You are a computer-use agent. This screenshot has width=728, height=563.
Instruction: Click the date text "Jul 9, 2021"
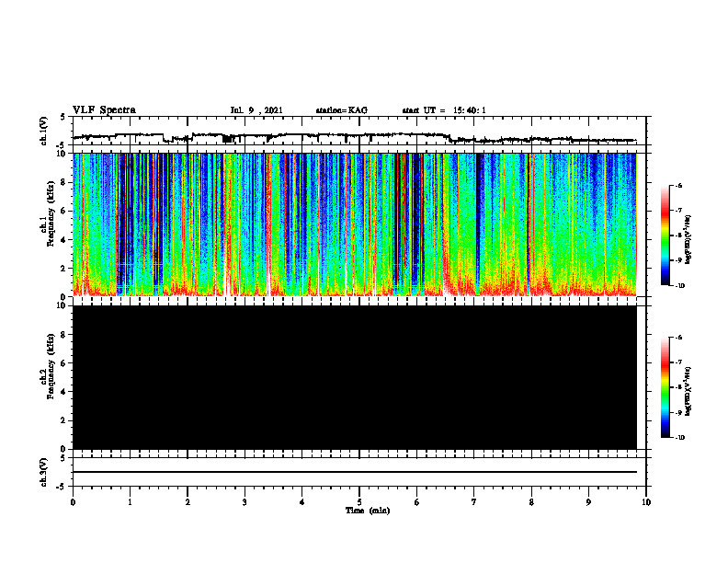(x=256, y=110)
